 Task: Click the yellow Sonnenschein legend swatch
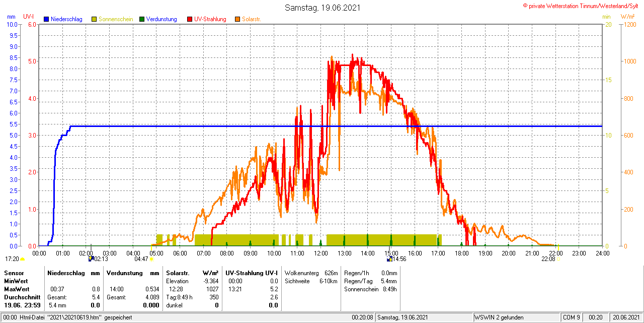tap(94, 19)
